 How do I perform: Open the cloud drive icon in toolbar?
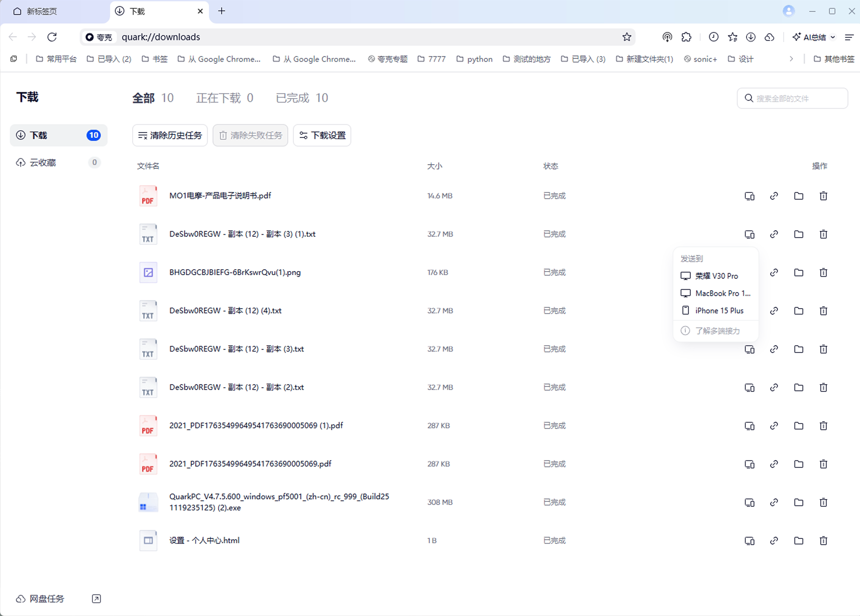[769, 37]
